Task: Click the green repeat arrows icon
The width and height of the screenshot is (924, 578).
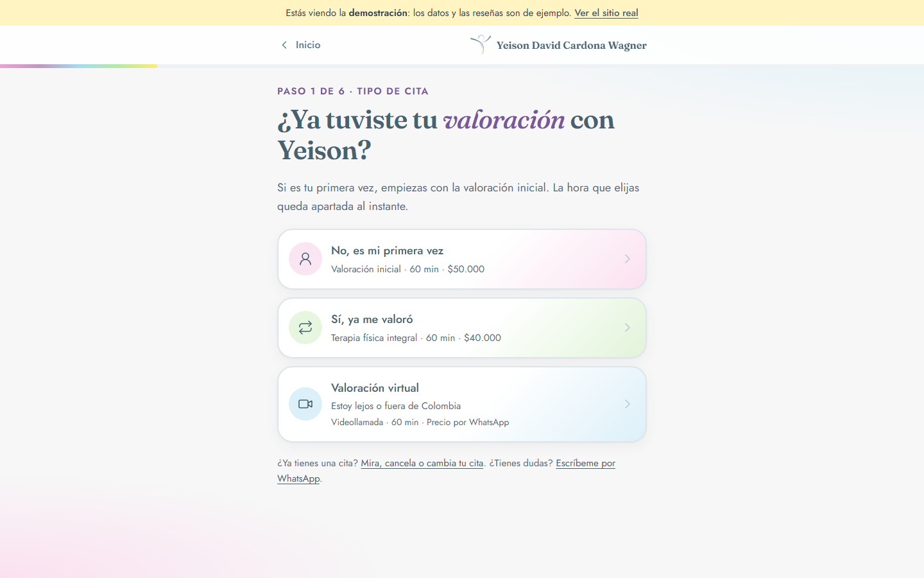Action: click(305, 328)
